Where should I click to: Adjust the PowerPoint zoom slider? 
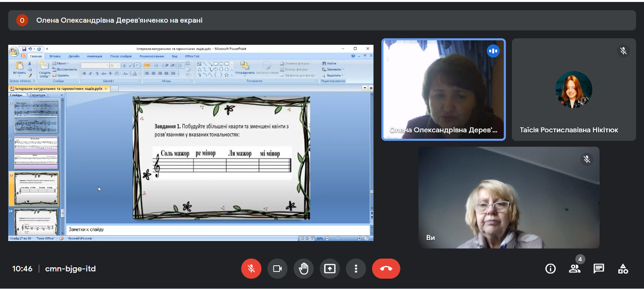pyautogui.click(x=338, y=238)
